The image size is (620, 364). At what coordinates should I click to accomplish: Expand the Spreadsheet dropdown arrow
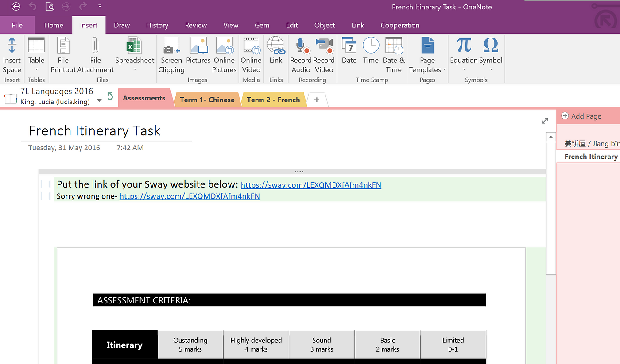coord(135,70)
